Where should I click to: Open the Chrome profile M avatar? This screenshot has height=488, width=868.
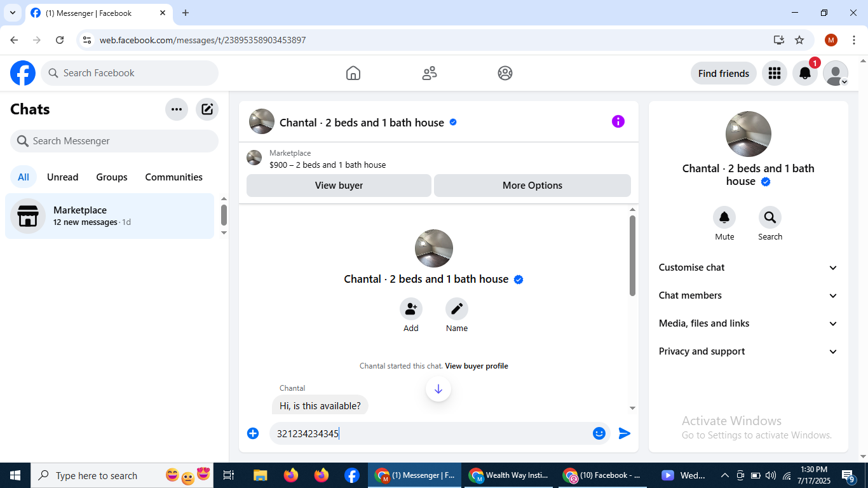[x=831, y=40]
